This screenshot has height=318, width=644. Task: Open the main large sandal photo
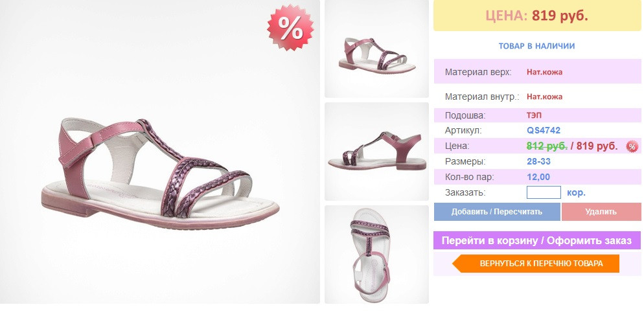160,152
